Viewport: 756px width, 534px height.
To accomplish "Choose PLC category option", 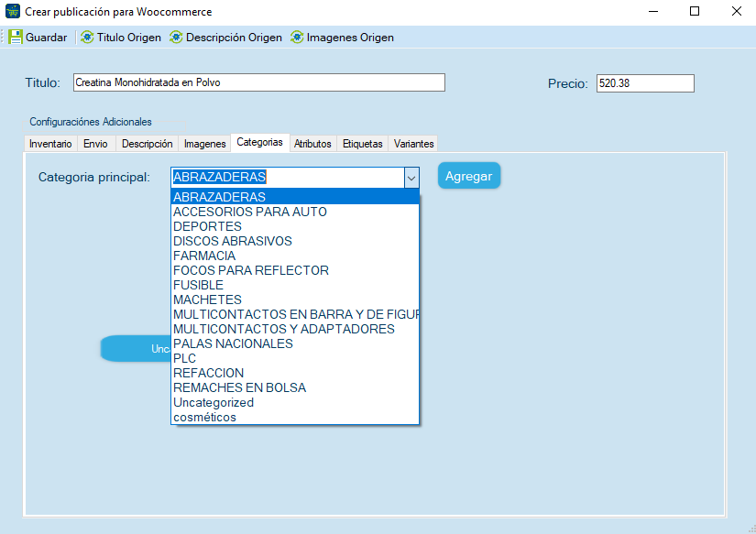I will click(295, 358).
